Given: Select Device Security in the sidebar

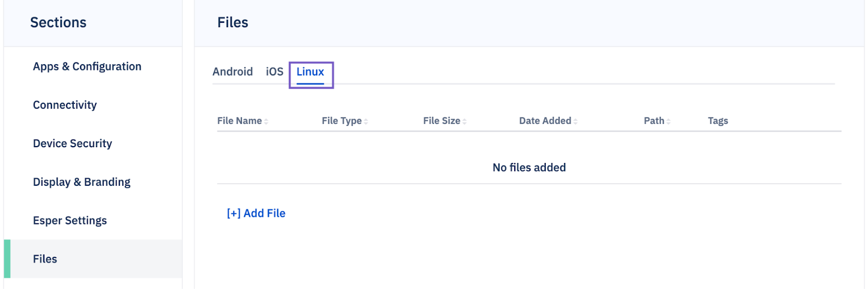Looking at the screenshot, I should (x=73, y=143).
